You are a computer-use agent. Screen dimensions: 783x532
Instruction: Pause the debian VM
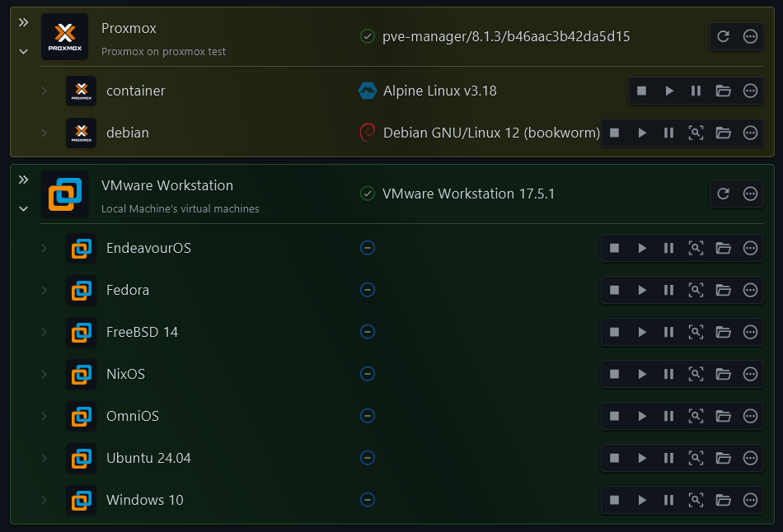coord(669,133)
